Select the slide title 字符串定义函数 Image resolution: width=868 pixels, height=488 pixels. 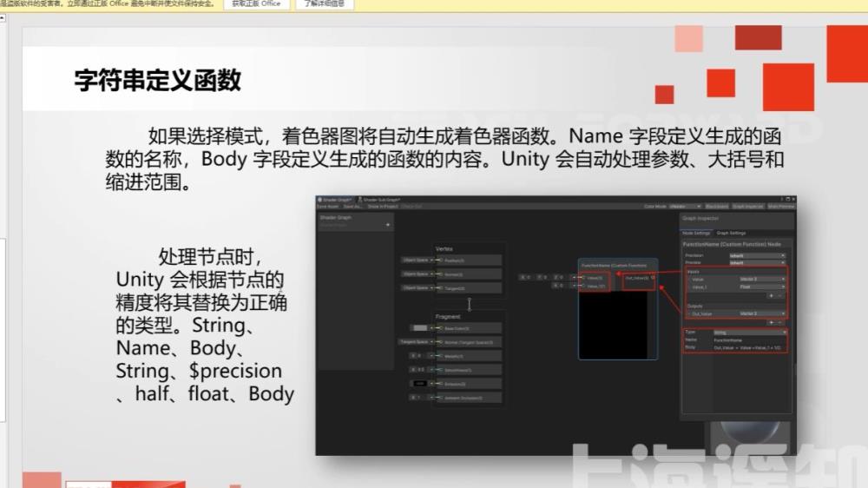pyautogui.click(x=158, y=80)
